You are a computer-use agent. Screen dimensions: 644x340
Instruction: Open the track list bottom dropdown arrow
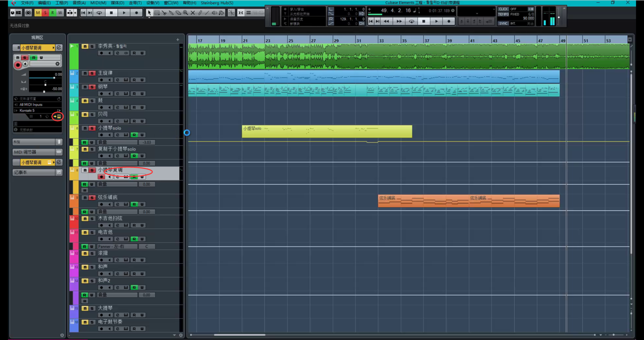click(x=174, y=335)
